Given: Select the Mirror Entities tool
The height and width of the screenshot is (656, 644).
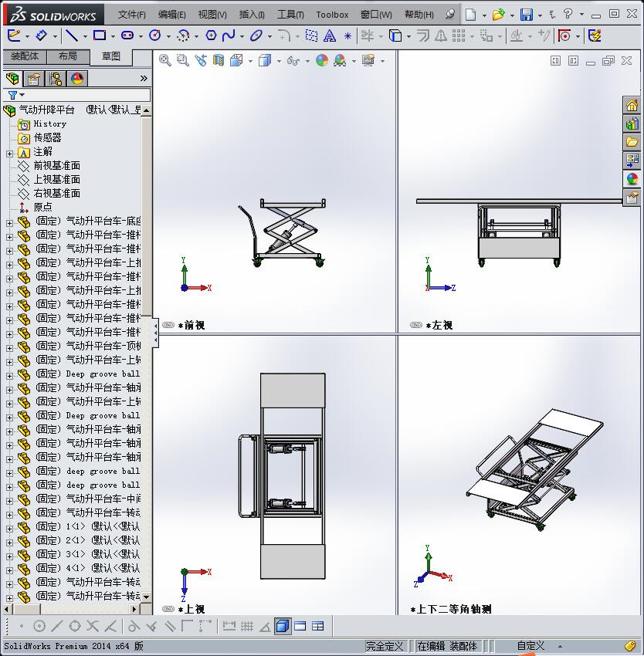Looking at the screenshot, I should click(x=440, y=36).
